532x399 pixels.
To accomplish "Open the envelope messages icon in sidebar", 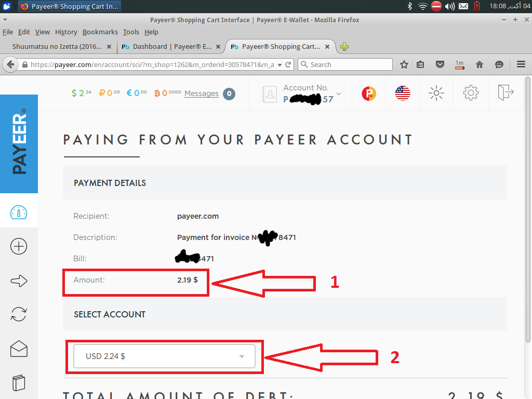I will (x=19, y=349).
